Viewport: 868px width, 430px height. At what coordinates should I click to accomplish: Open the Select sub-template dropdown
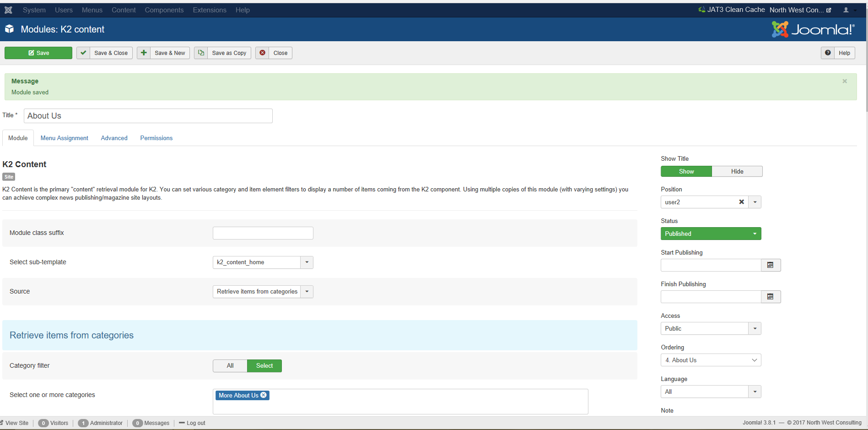pyautogui.click(x=263, y=262)
